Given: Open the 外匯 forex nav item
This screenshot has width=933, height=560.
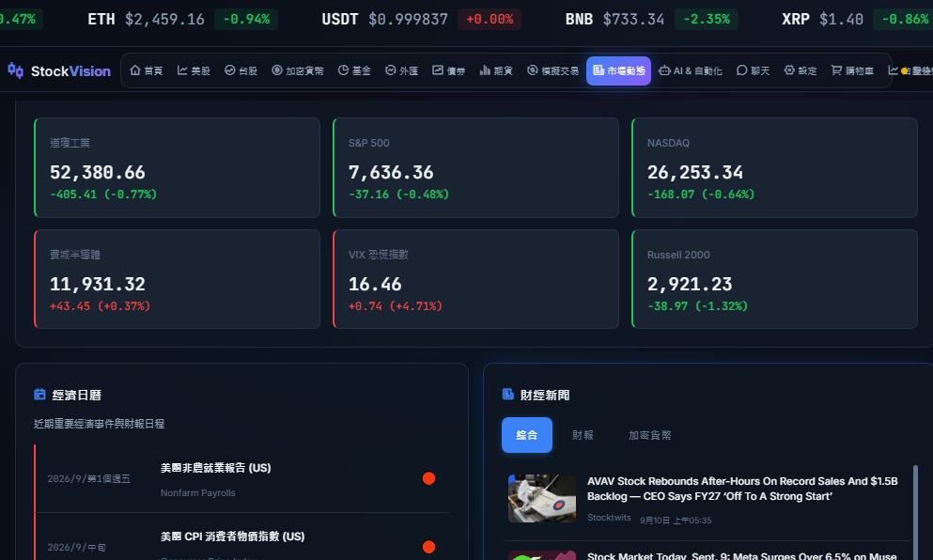Looking at the screenshot, I should (401, 70).
